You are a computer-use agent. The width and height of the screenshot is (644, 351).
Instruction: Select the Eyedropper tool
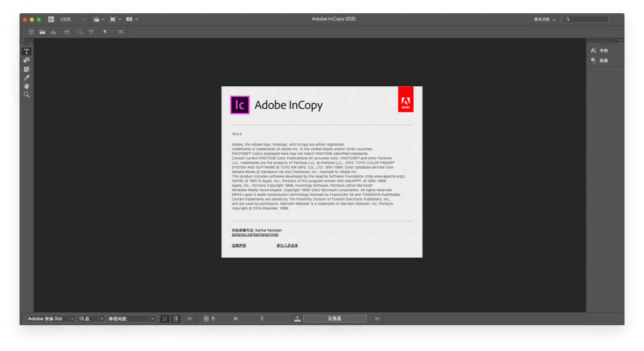click(x=26, y=77)
